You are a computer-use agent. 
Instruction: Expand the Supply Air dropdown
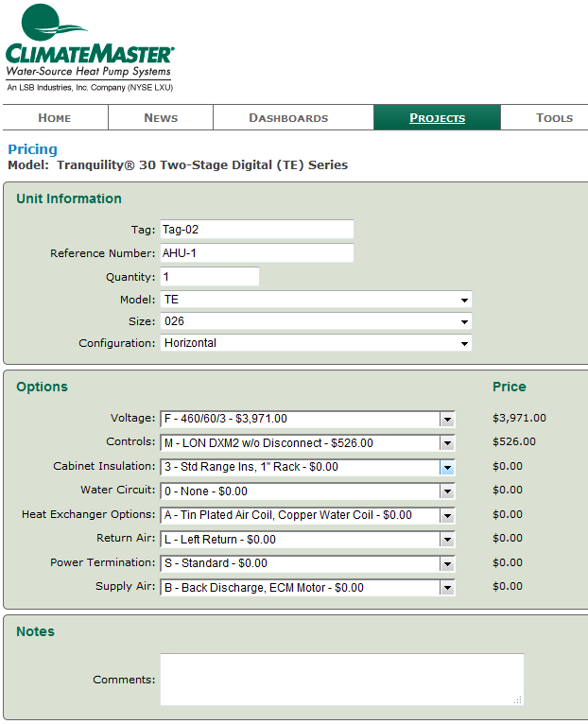click(307, 588)
